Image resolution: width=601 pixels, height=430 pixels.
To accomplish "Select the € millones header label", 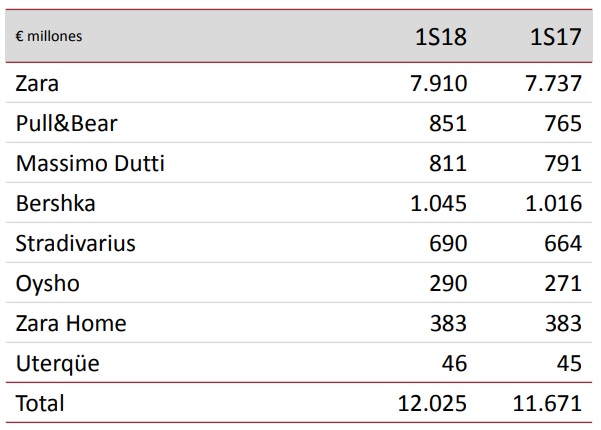I will pos(49,37).
